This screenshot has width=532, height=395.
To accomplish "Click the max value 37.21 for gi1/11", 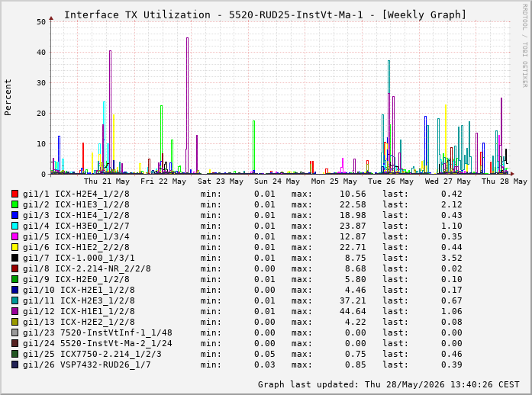I will 353,300.
